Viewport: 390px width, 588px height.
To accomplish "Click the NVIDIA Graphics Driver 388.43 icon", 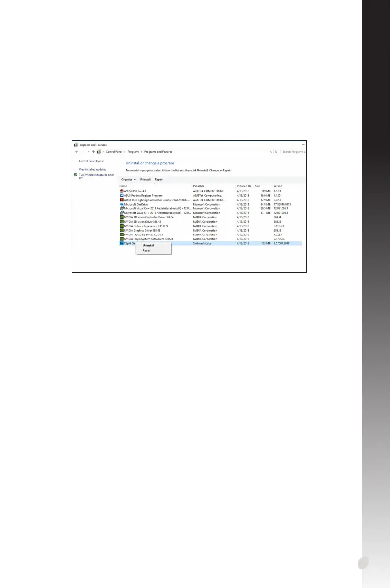I will [x=122, y=230].
